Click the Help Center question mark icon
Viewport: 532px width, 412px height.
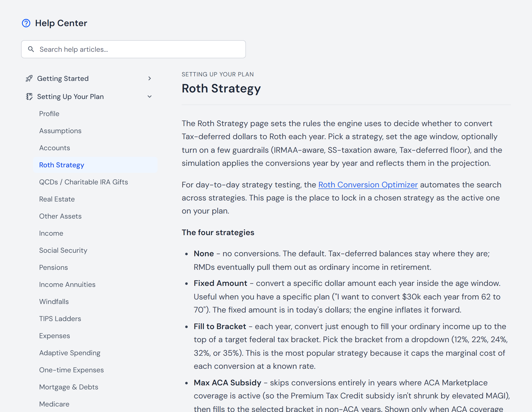pyautogui.click(x=26, y=23)
